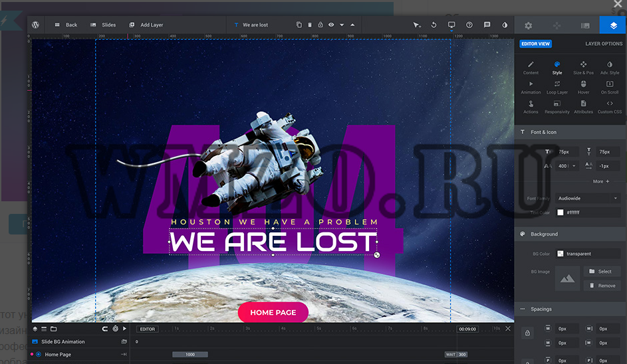Open general settings gear tab
This screenshot has width=627, height=364.
point(528,25)
